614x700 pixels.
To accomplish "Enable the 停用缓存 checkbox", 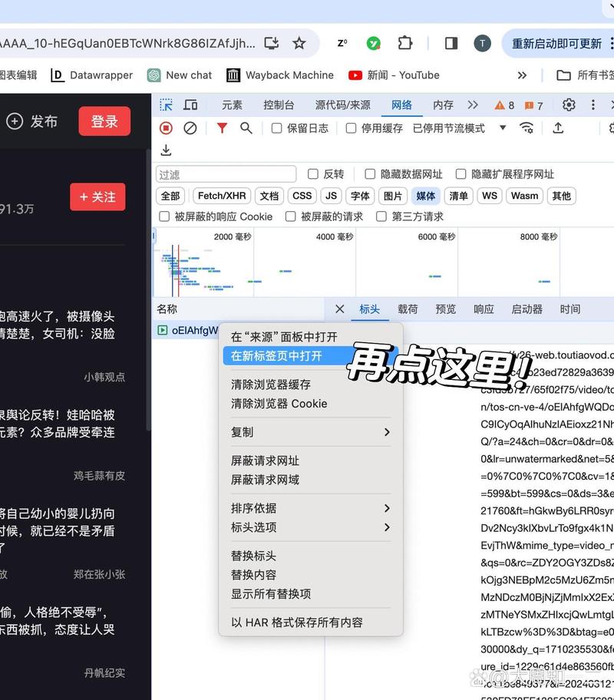I will (x=352, y=129).
